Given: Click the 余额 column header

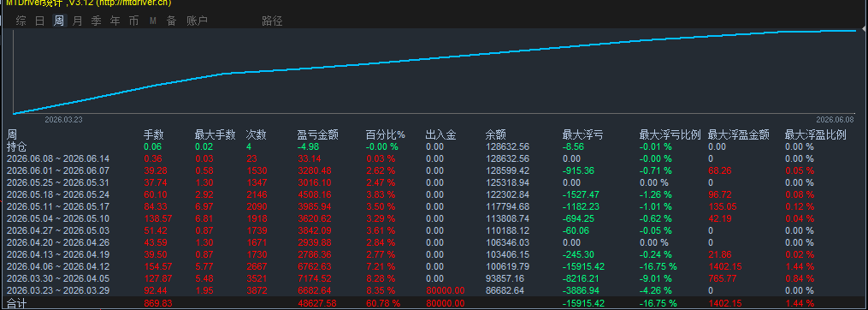Looking at the screenshot, I should coord(497,134).
